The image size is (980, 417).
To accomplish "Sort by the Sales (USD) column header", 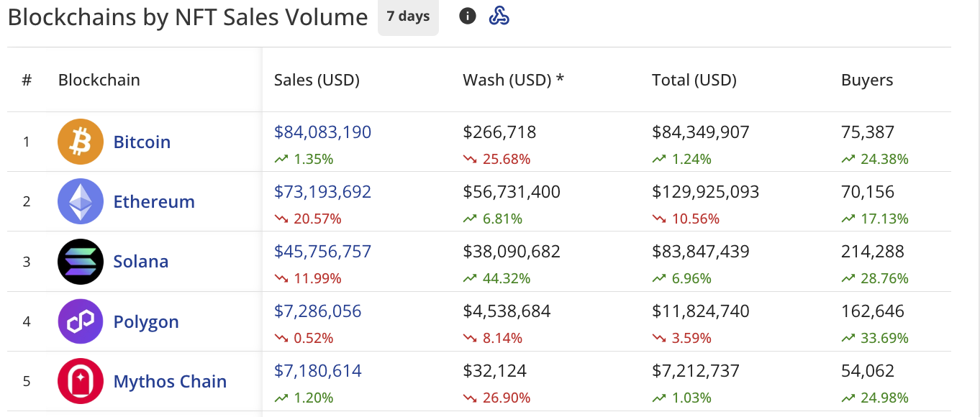I will pyautogui.click(x=317, y=80).
